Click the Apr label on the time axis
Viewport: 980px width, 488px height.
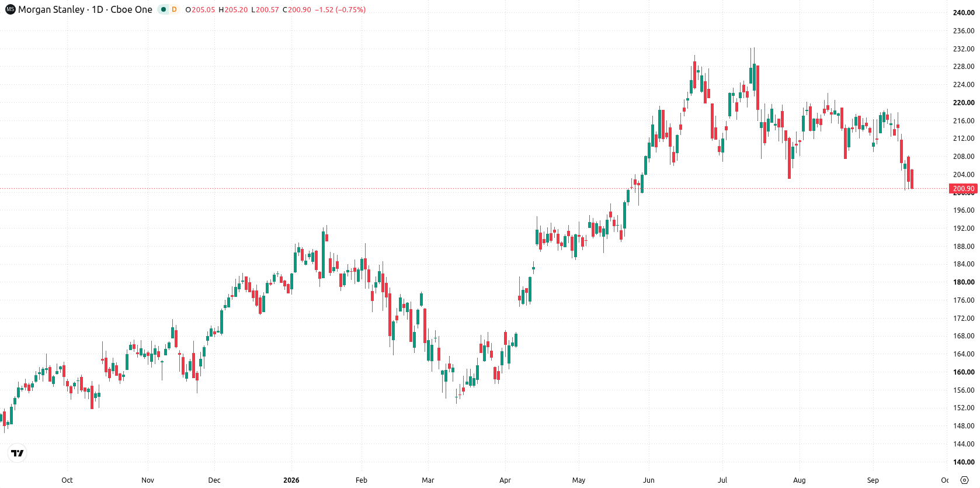pos(505,480)
